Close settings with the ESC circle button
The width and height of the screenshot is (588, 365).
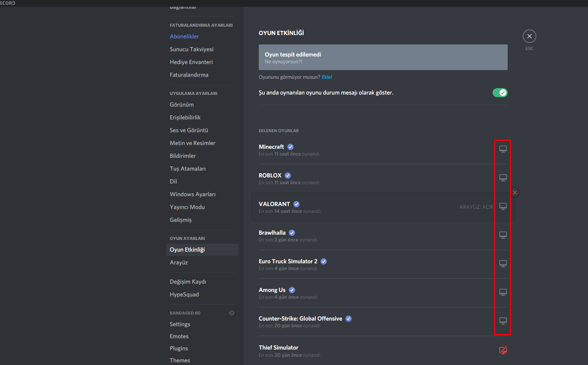(530, 36)
